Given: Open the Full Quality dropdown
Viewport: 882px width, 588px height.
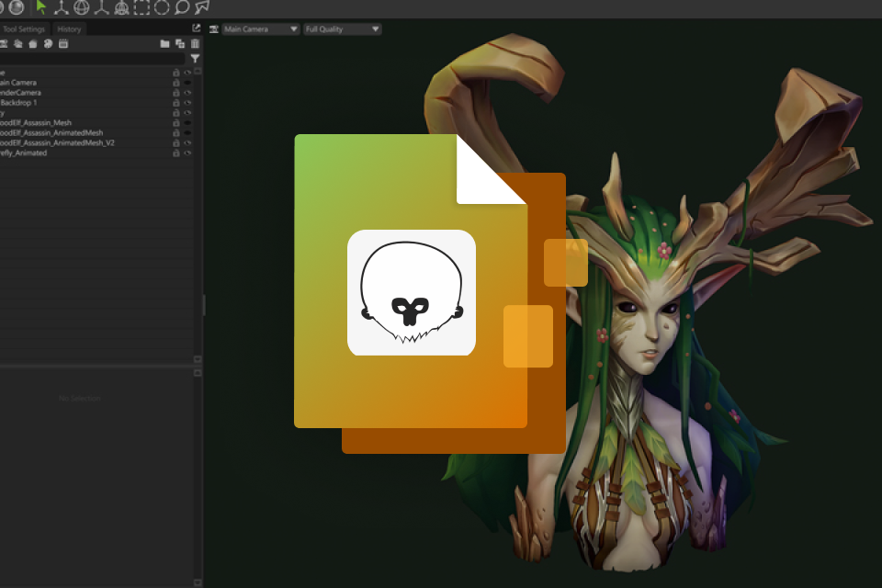Looking at the screenshot, I should pyautogui.click(x=342, y=29).
